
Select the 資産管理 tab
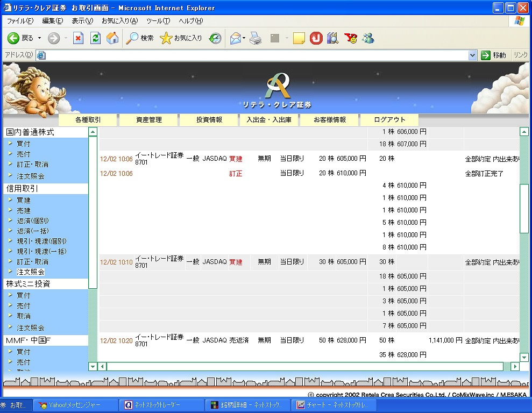(148, 120)
